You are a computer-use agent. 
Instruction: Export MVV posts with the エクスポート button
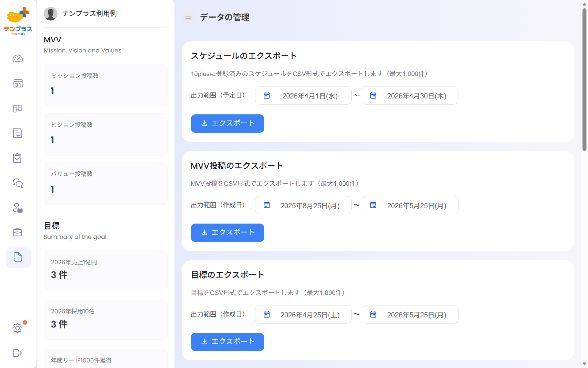228,233
